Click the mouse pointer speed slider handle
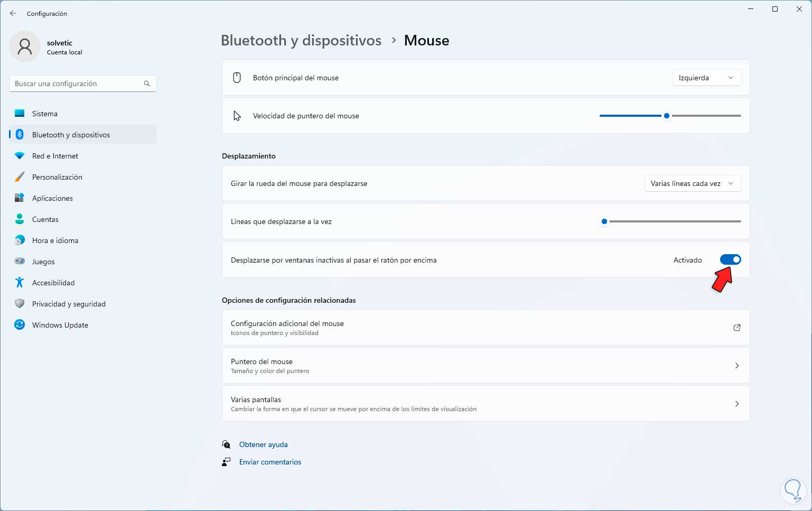The image size is (812, 511). 667,116
